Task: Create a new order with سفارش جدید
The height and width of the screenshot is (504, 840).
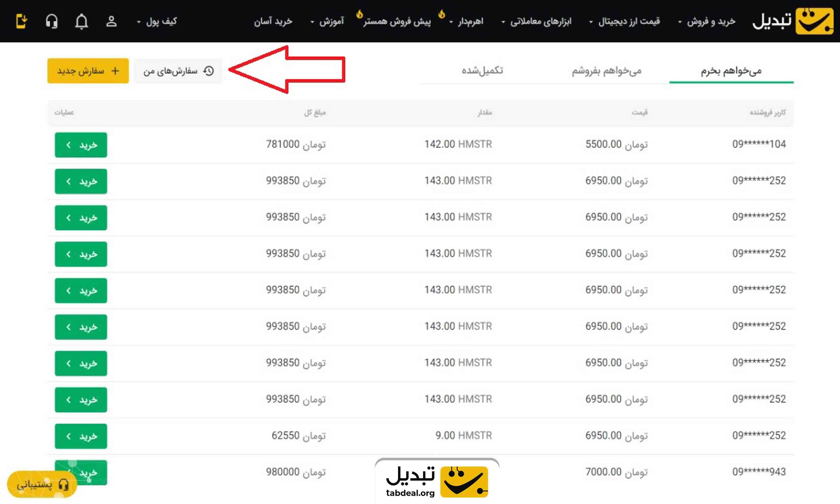Action: coord(88,71)
